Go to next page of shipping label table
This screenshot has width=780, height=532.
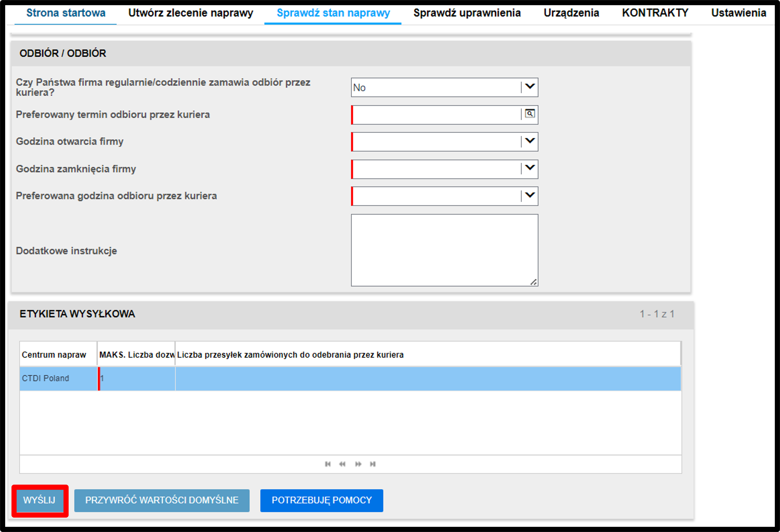point(358,464)
